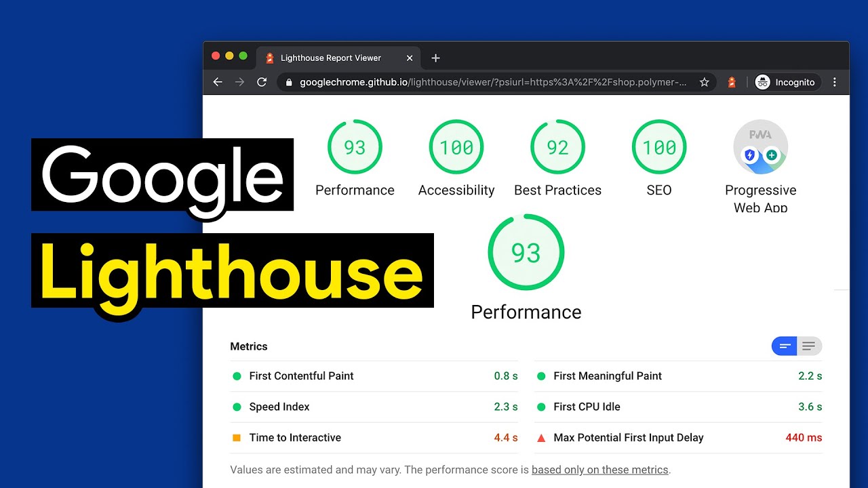Open the Chrome three-dot menu

(835, 82)
